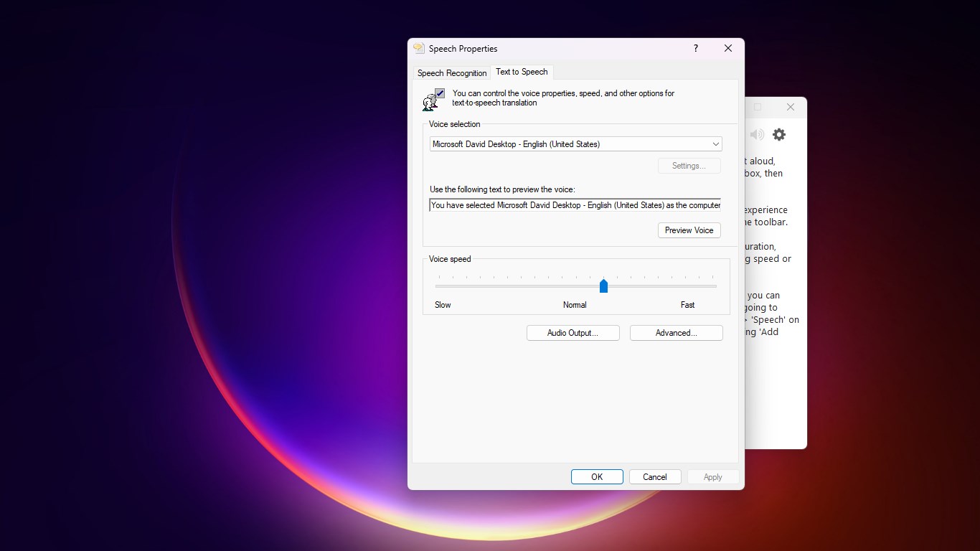Click 'Use the following text to preview' label

click(x=502, y=189)
